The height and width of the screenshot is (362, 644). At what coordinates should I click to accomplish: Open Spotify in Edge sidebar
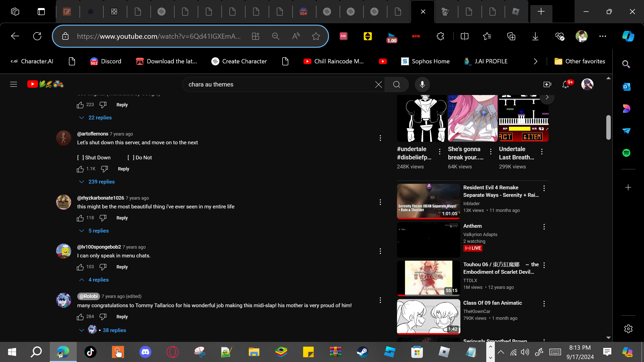pos(626,153)
